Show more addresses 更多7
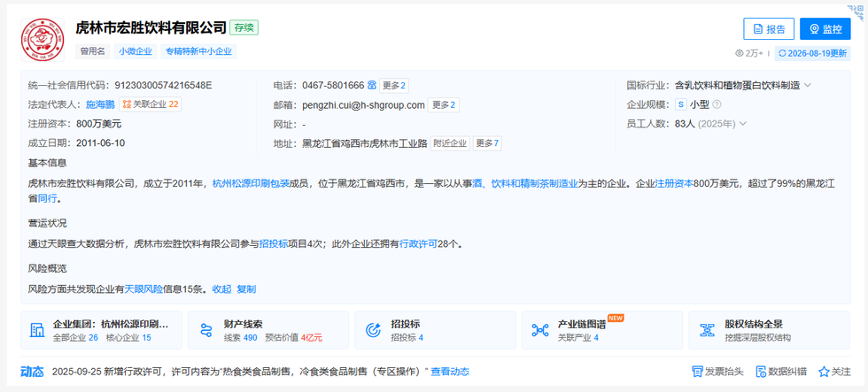The width and height of the screenshot is (868, 392). point(487,143)
